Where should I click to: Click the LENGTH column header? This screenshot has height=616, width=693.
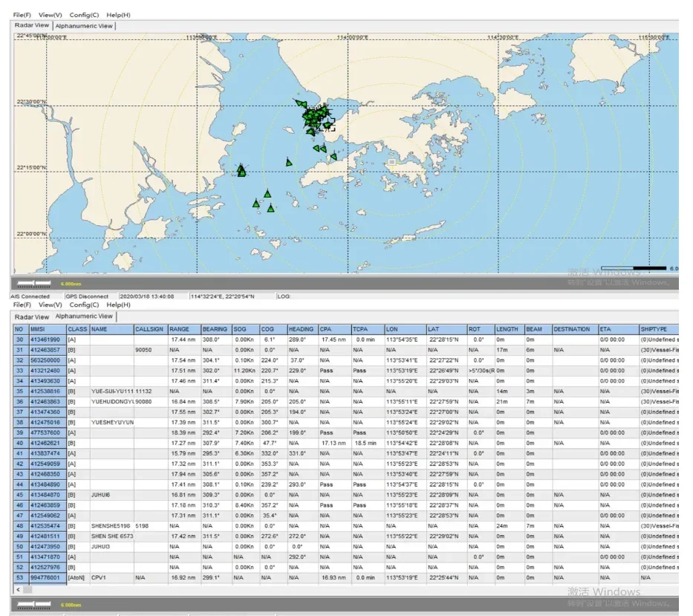pyautogui.click(x=509, y=329)
